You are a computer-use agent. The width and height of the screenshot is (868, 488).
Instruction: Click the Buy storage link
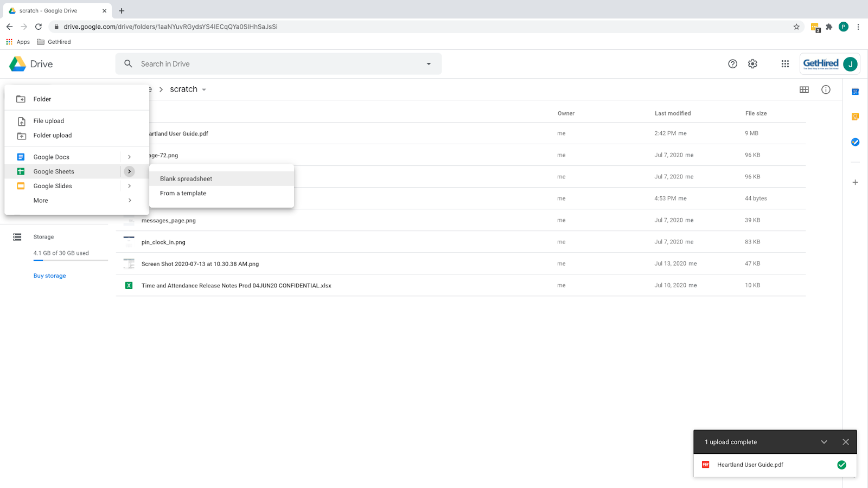tap(50, 276)
